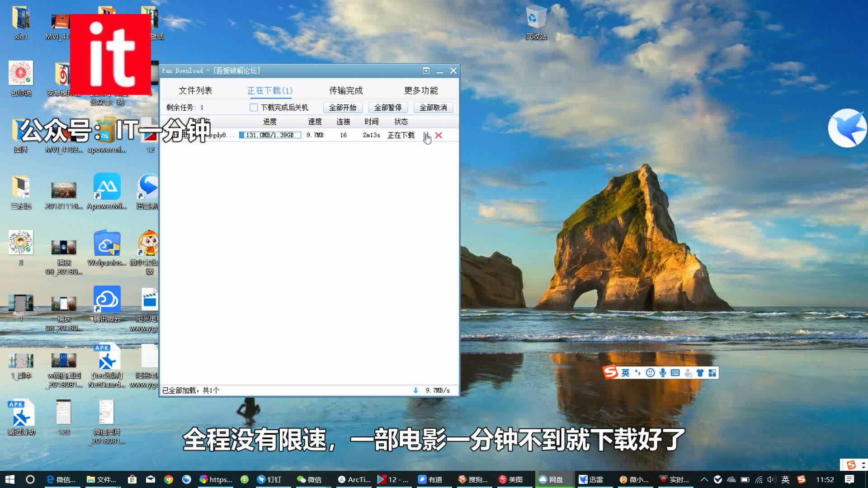Click the 全部暂停 button

coord(388,108)
